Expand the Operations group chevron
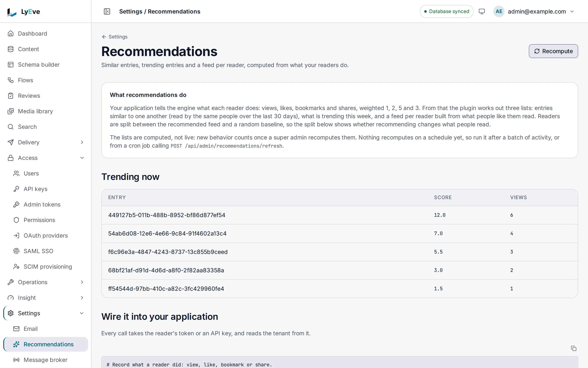This screenshot has width=588, height=368. pyautogui.click(x=82, y=282)
